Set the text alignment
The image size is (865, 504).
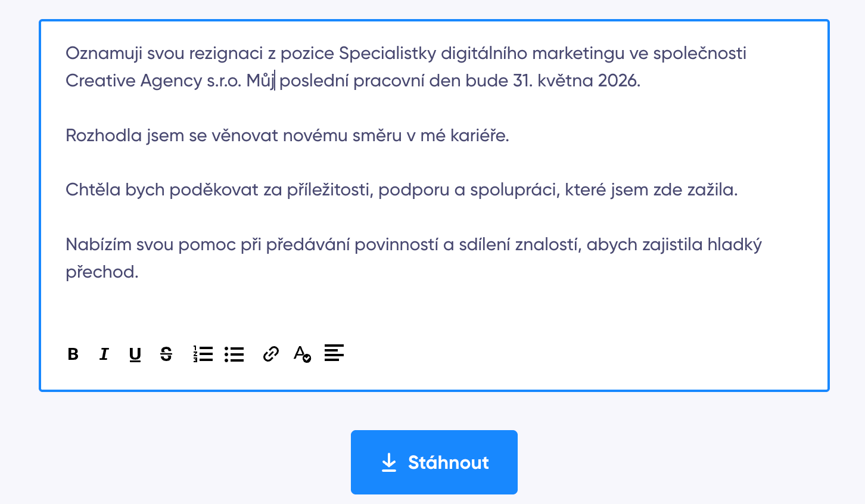pyautogui.click(x=334, y=354)
